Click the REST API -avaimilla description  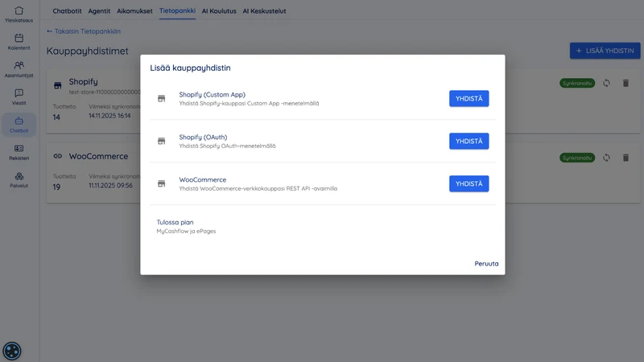click(258, 188)
